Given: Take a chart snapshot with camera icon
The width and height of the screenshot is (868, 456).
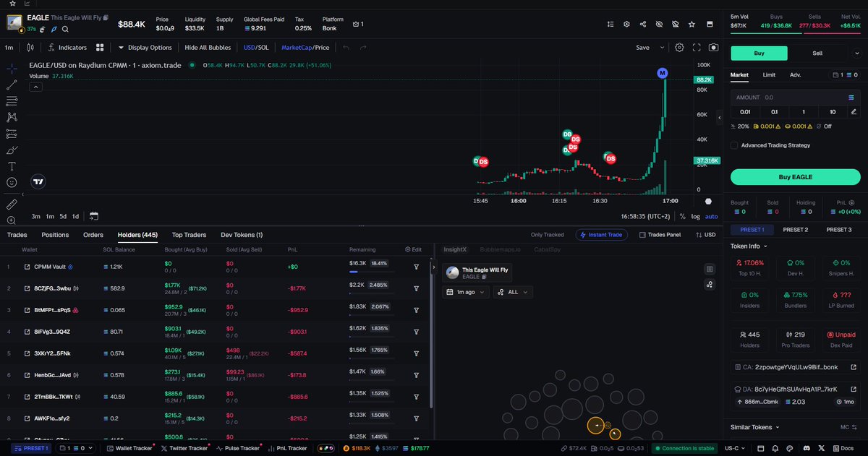Looking at the screenshot, I should pyautogui.click(x=714, y=48).
